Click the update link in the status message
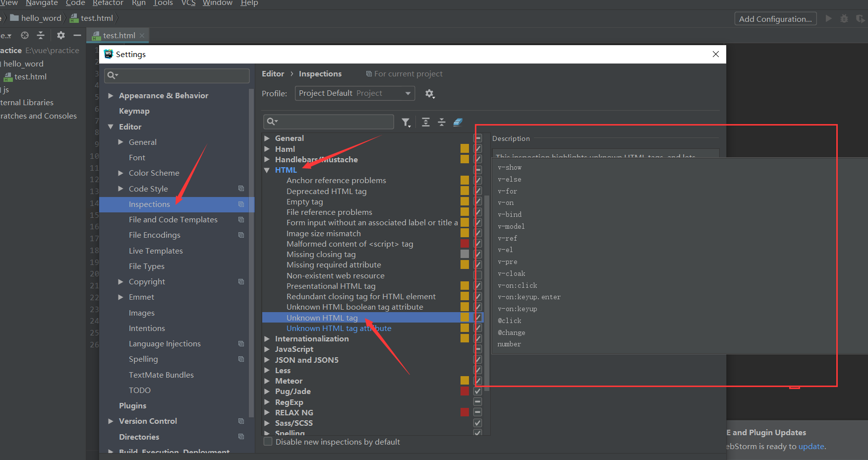 click(811, 446)
